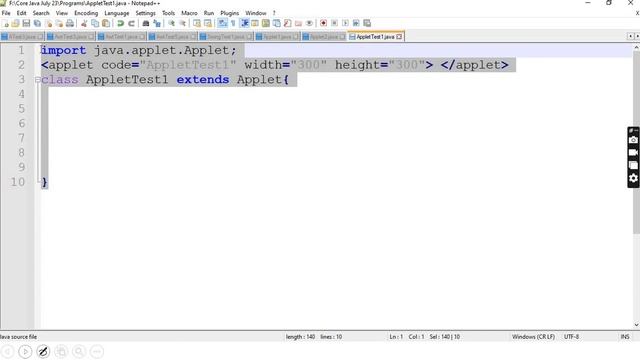
Task: Open the Edit menu
Action: pyautogui.click(x=21, y=13)
